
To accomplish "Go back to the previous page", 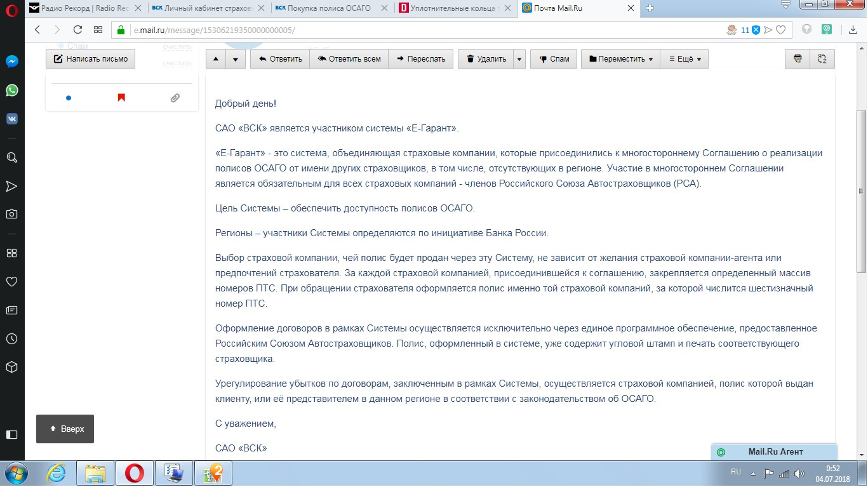I will click(x=37, y=30).
